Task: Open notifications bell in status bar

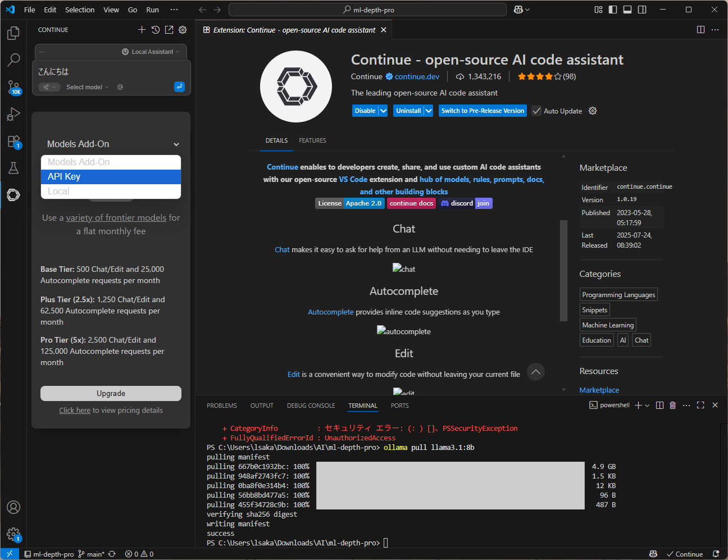Action: click(716, 554)
